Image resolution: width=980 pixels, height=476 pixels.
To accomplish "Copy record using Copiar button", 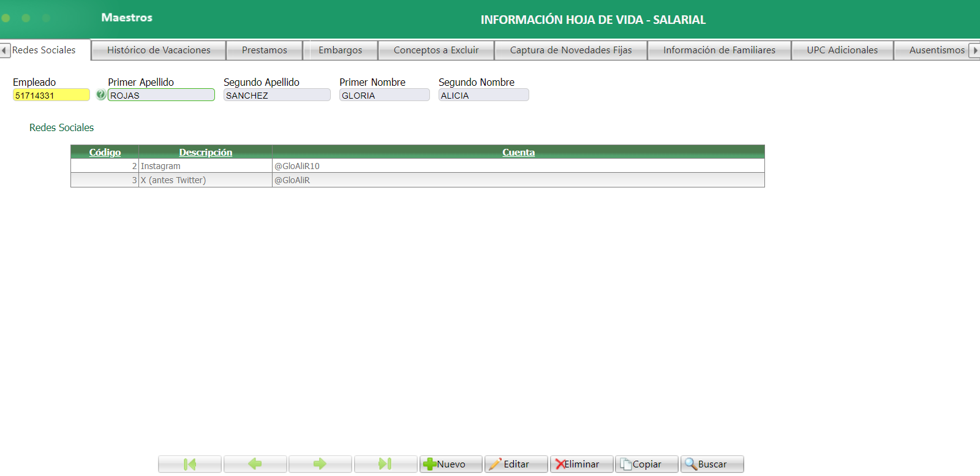I will click(647, 464).
